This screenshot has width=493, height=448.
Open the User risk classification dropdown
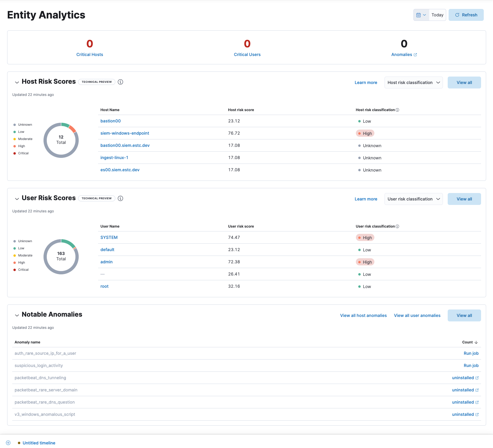[x=413, y=199]
